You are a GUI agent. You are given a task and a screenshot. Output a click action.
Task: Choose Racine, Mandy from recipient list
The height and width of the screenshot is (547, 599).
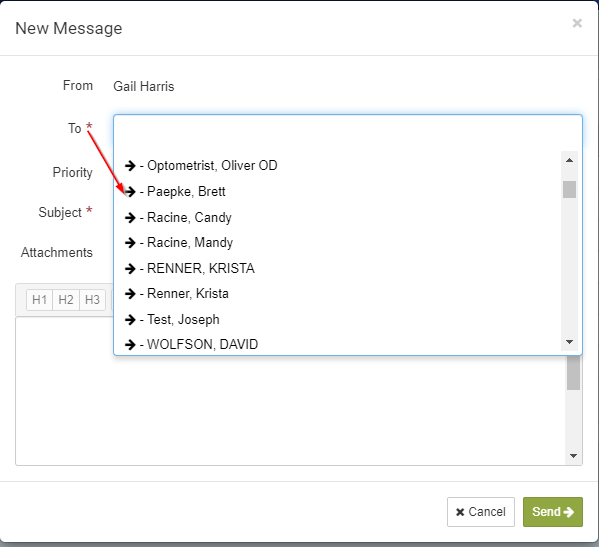click(337, 243)
